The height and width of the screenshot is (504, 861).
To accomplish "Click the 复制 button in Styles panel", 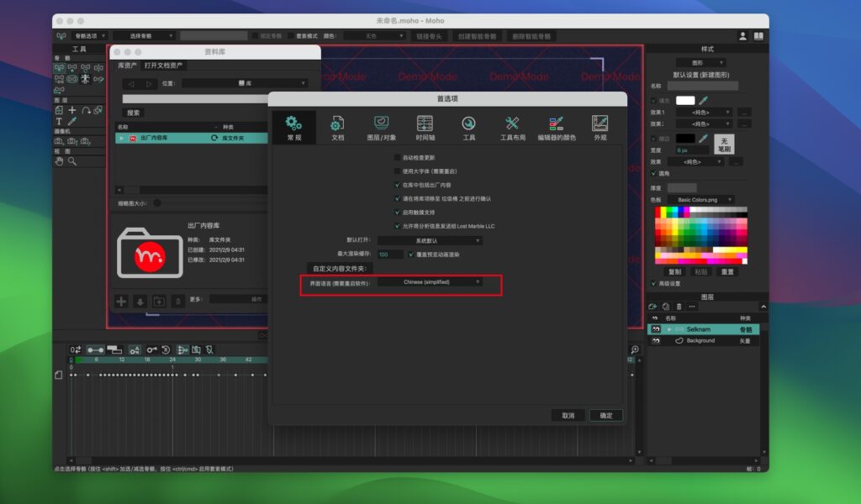I will pyautogui.click(x=675, y=270).
